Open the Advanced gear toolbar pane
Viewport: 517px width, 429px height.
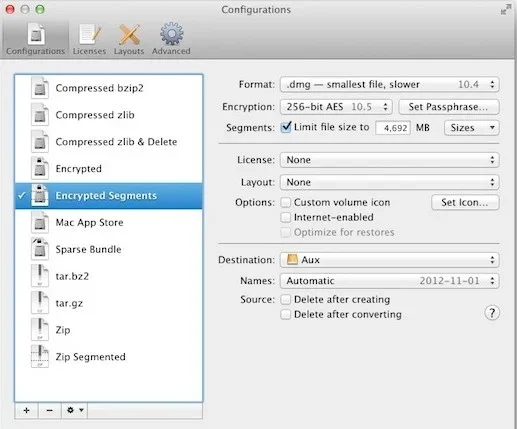171,39
